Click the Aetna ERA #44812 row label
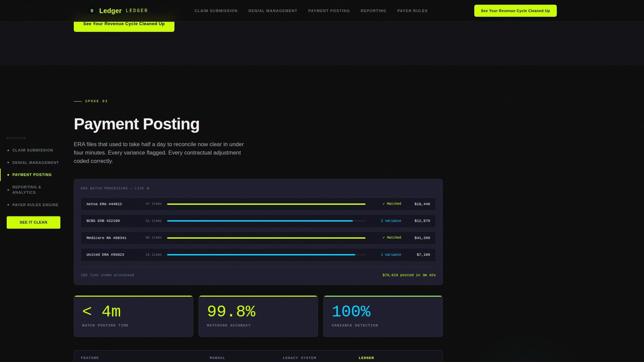 (x=104, y=204)
